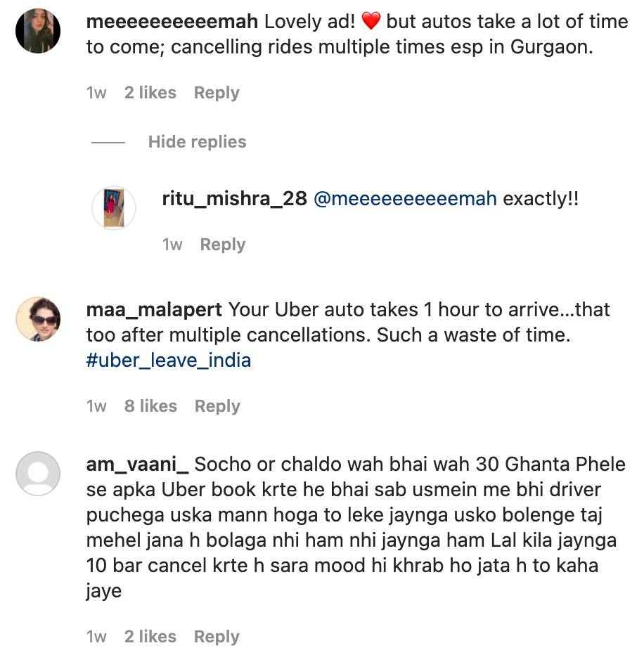This screenshot has height=655, width=644.
Task: View the 2 likes on meeeeeeeeeemah's comment
Action: pos(150,93)
